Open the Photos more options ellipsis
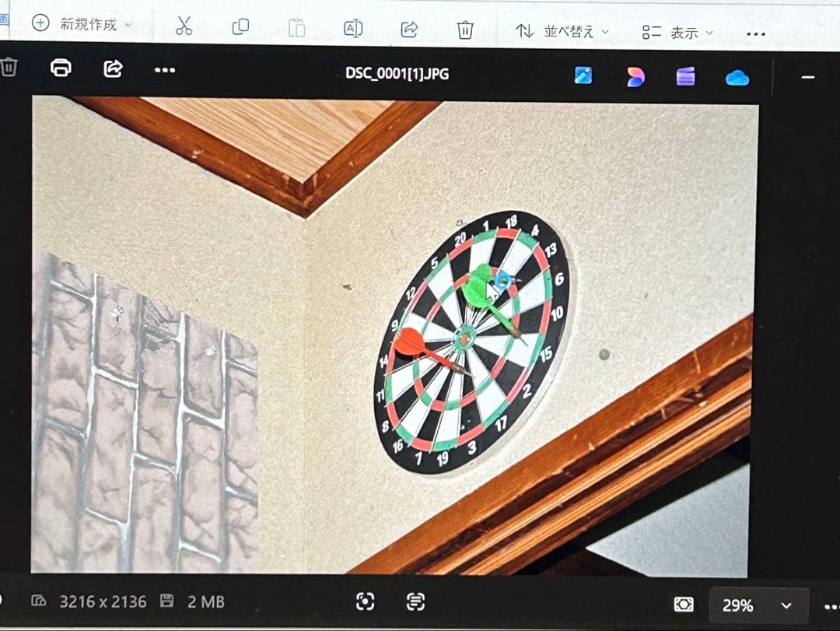840x631 pixels. [164, 70]
